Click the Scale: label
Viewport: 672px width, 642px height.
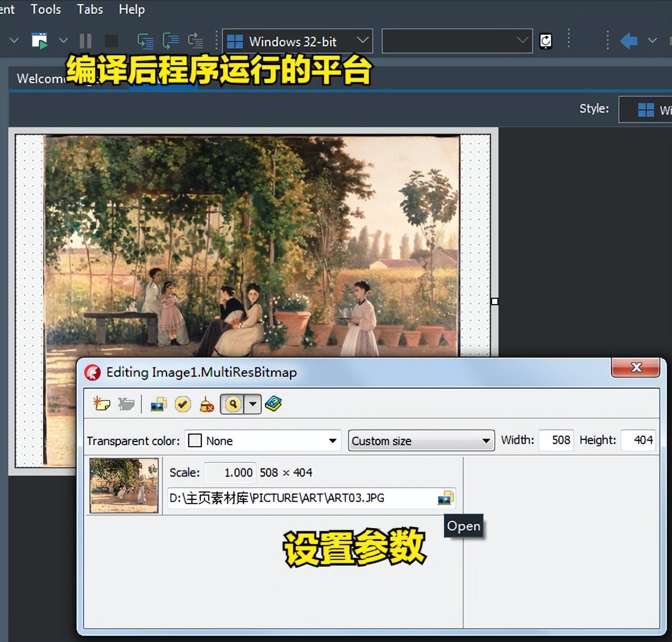click(x=185, y=473)
